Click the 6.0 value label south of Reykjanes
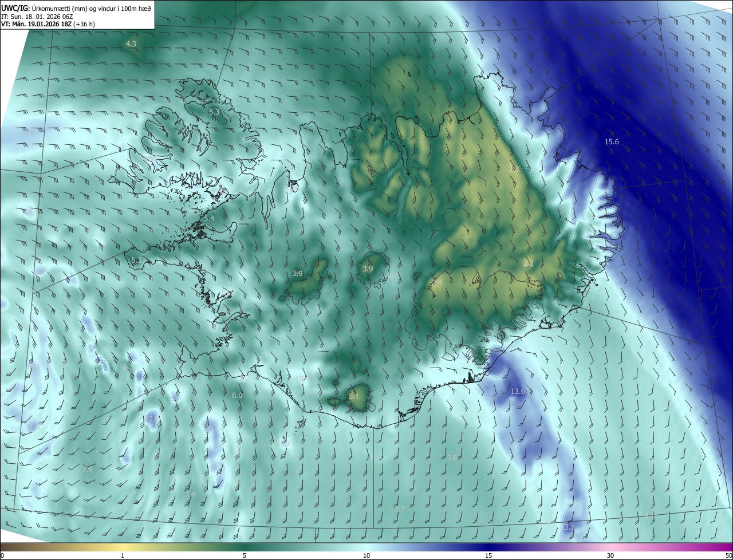Screen dimensions: 733x560 (x=237, y=396)
